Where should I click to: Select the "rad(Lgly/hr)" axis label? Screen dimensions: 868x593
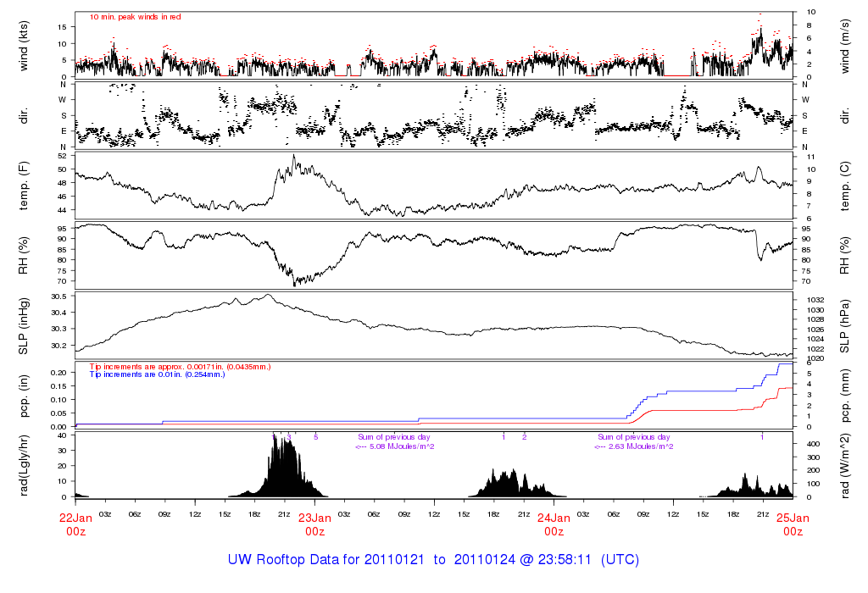pos(23,466)
